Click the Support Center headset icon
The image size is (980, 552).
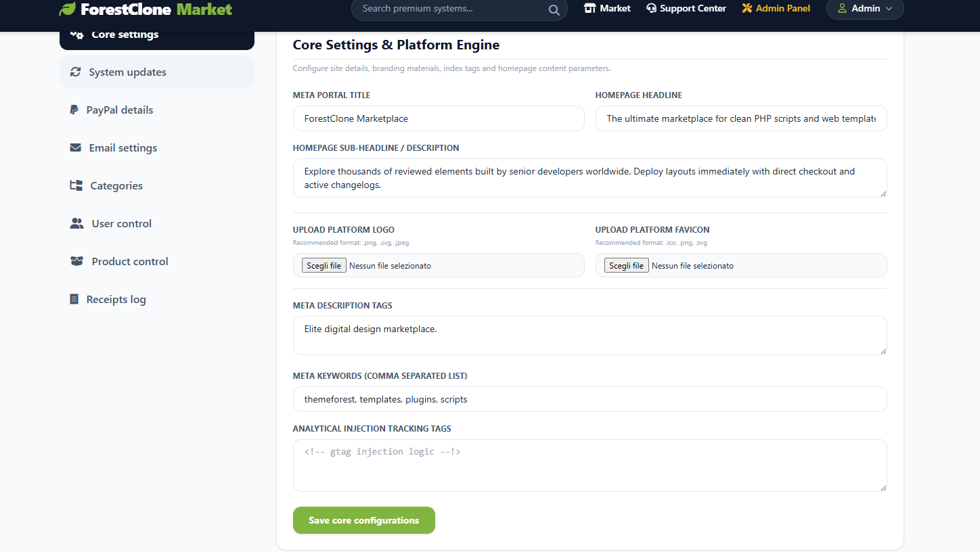pos(651,8)
